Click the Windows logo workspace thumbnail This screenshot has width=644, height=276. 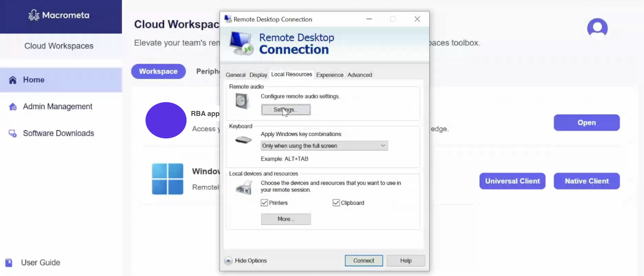(x=167, y=179)
